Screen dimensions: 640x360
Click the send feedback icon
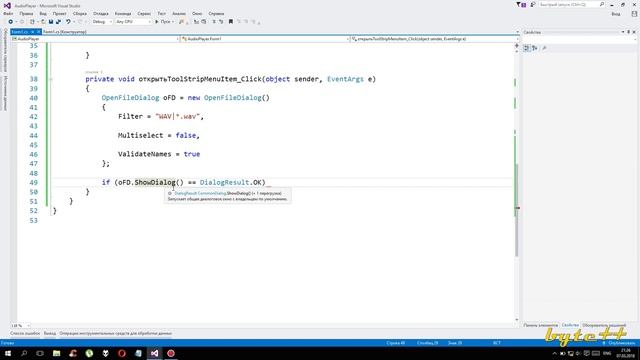click(533, 4)
